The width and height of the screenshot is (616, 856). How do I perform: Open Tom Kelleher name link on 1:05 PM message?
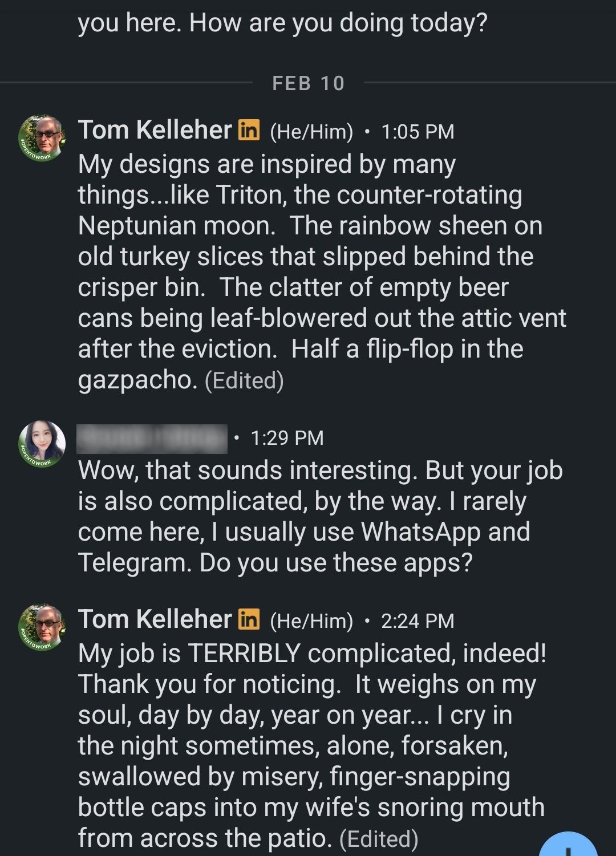155,130
